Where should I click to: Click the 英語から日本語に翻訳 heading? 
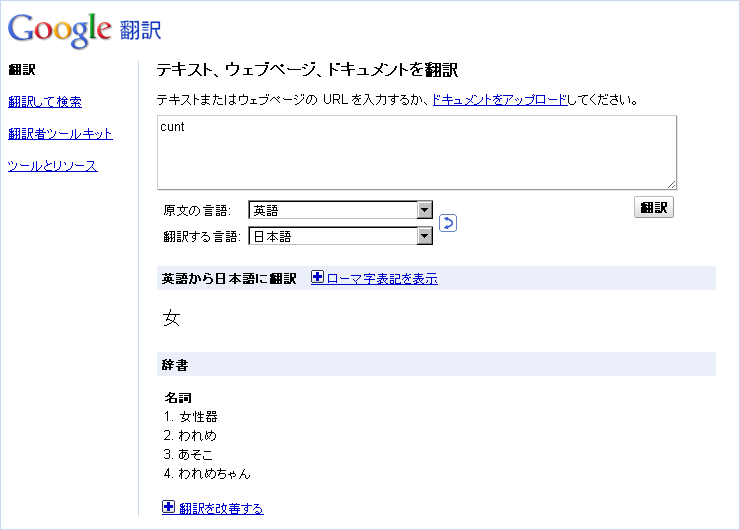point(229,279)
